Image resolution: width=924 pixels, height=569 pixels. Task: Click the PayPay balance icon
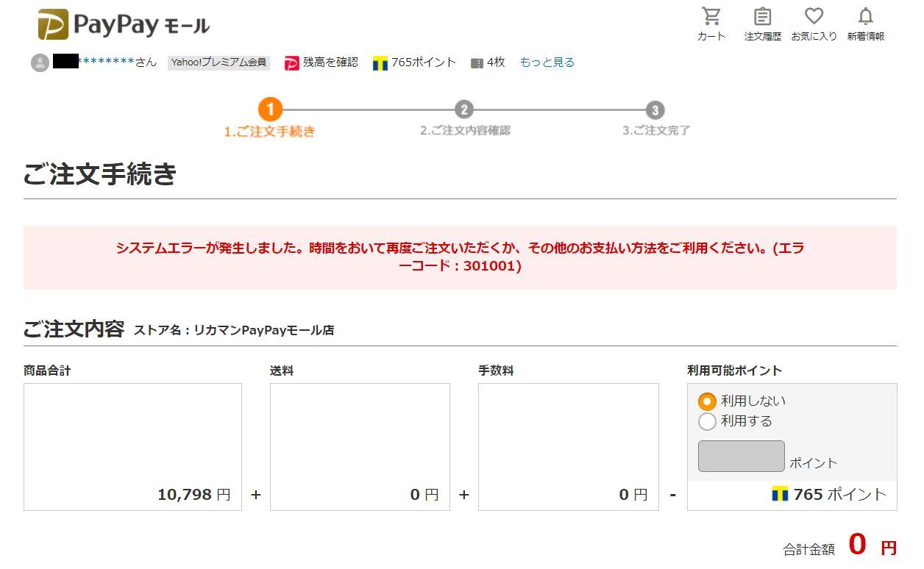[292, 63]
